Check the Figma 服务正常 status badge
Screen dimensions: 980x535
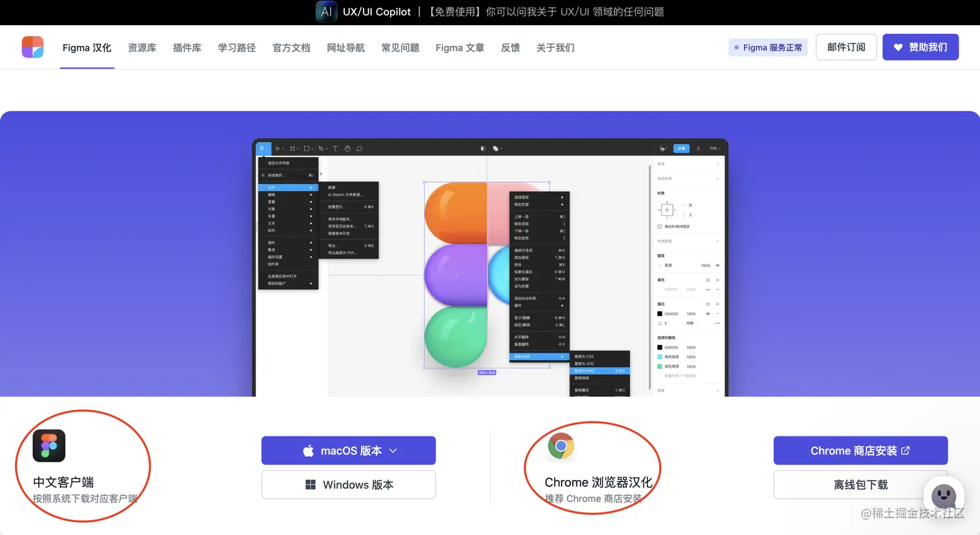click(768, 47)
